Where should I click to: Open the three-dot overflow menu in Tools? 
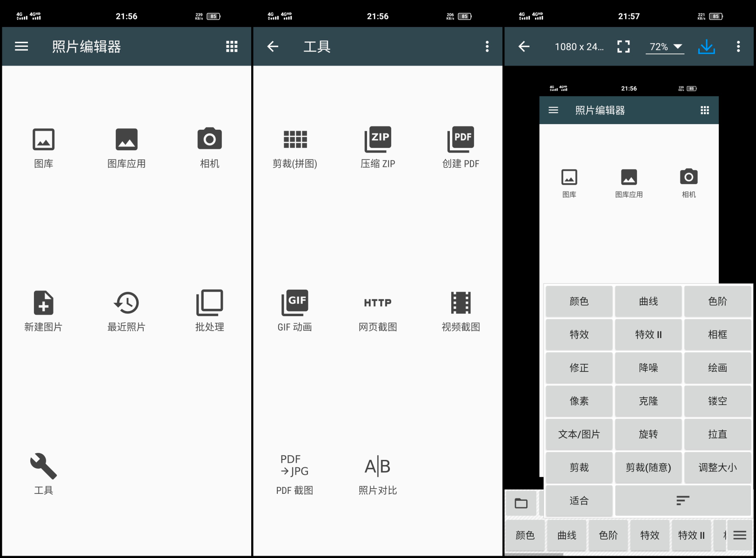coord(487,46)
